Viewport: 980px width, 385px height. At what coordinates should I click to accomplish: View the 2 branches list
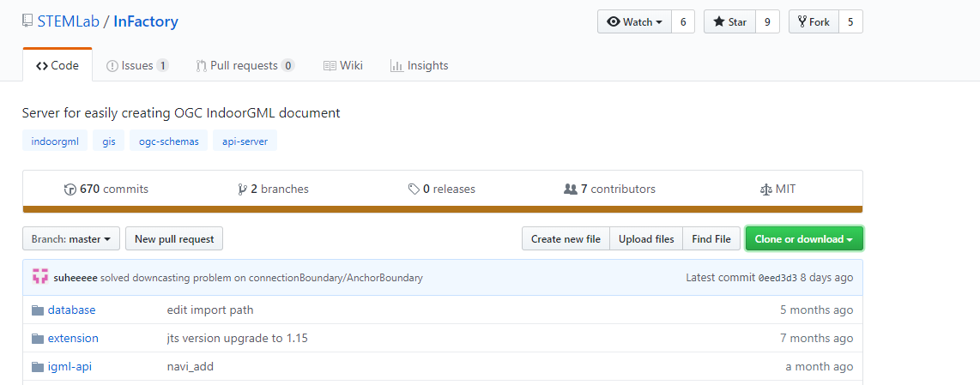273,189
